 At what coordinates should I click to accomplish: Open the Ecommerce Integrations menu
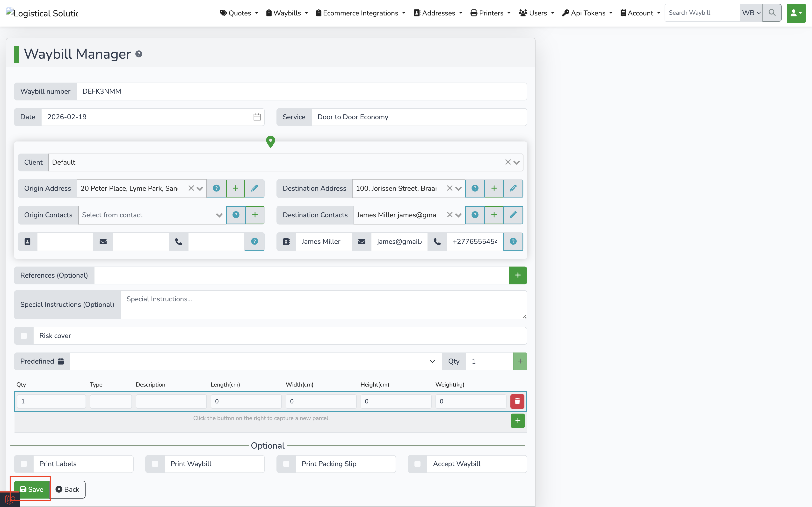(361, 13)
